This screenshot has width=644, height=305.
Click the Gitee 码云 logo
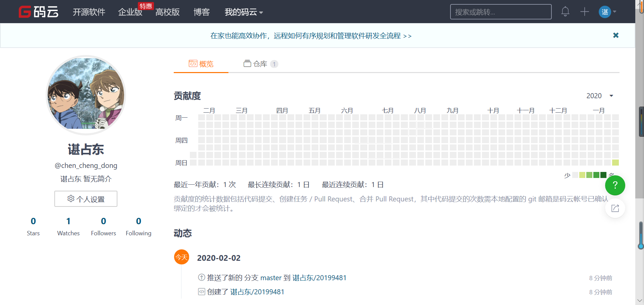pos(39,12)
